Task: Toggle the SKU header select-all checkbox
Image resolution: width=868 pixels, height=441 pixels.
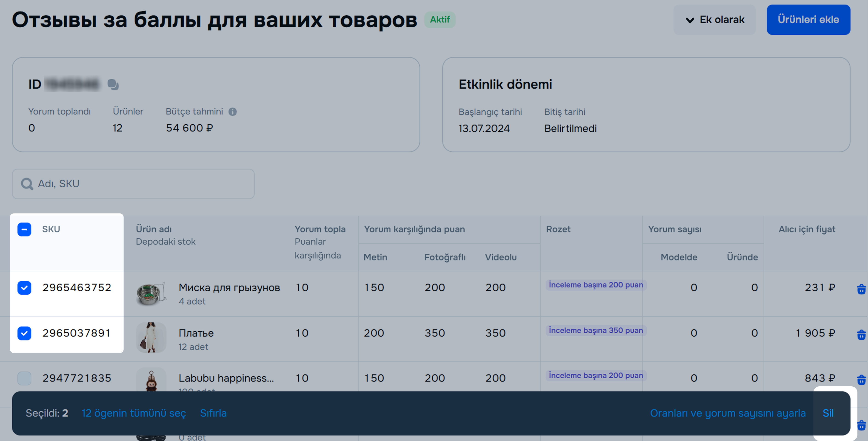Action: pyautogui.click(x=24, y=229)
